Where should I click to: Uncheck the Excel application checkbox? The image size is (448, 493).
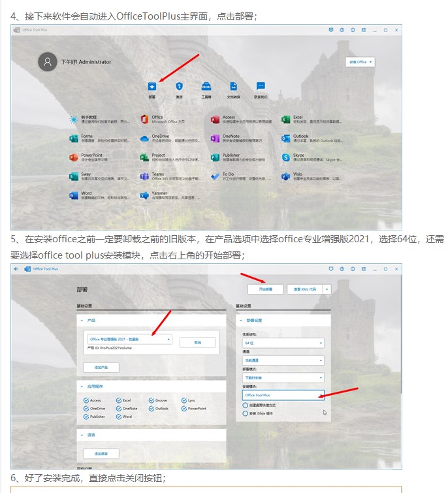click(x=119, y=400)
